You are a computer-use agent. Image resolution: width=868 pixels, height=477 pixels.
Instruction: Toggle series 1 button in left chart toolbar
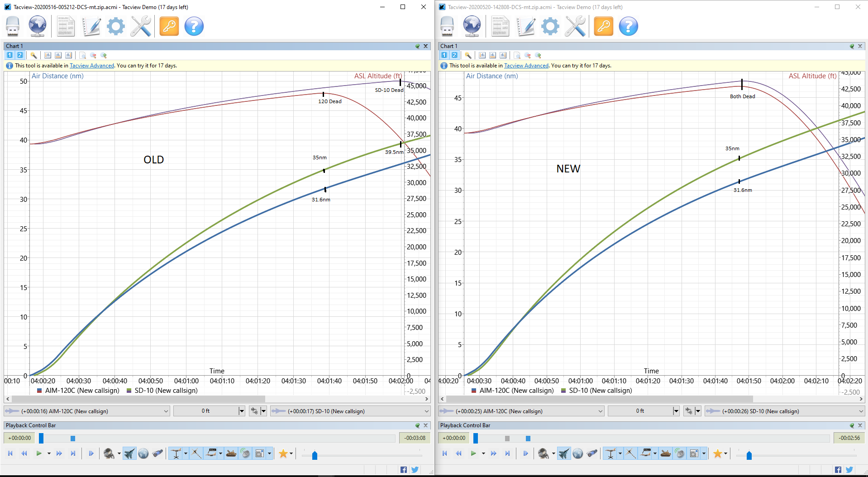click(x=10, y=55)
